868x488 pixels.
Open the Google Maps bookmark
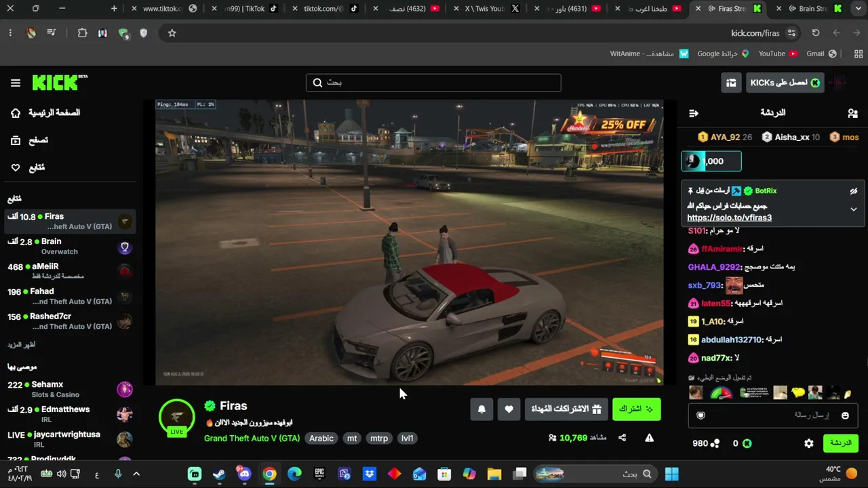(723, 54)
